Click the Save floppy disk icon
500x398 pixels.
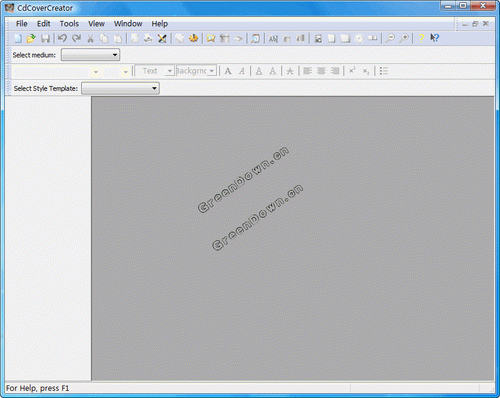[x=45, y=38]
